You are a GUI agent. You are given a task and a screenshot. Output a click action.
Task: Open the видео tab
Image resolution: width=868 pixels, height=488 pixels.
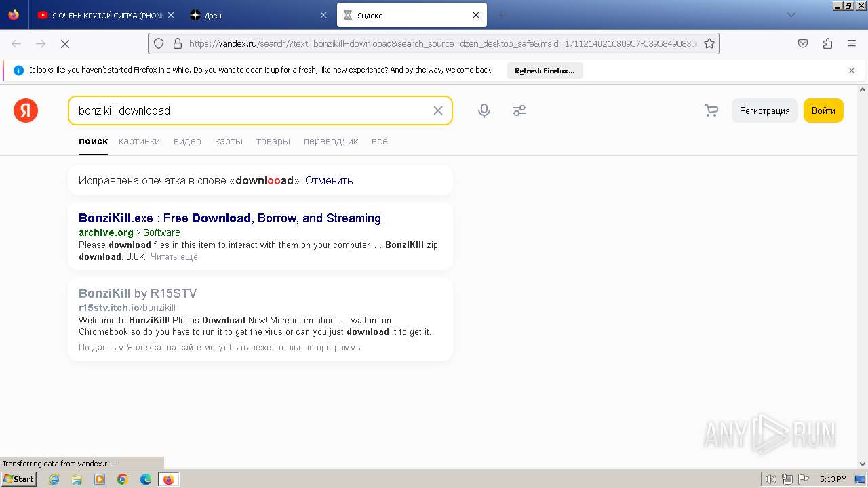pos(187,141)
